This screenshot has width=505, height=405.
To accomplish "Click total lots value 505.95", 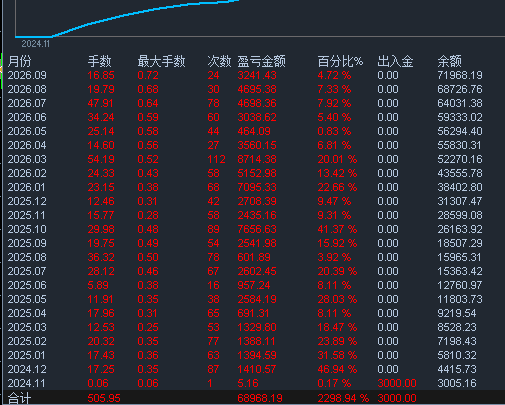I will (x=104, y=398).
